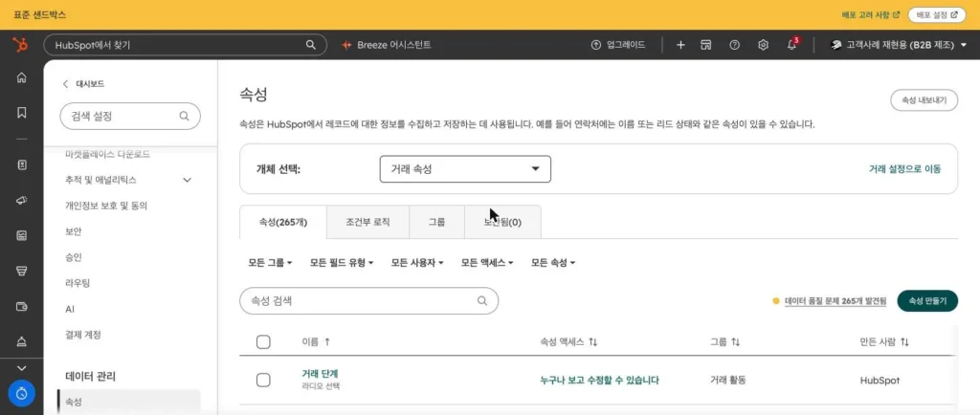Open 모든 속성 filter dropdown
Image resolution: width=980 pixels, height=415 pixels.
click(552, 263)
